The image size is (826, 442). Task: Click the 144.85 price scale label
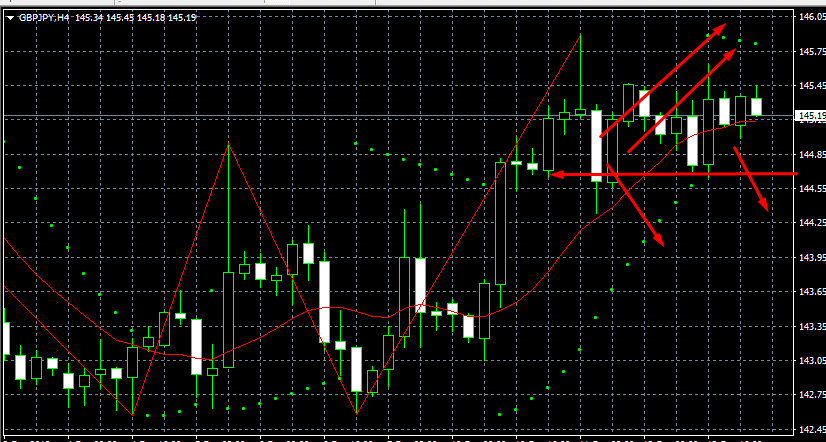812,154
